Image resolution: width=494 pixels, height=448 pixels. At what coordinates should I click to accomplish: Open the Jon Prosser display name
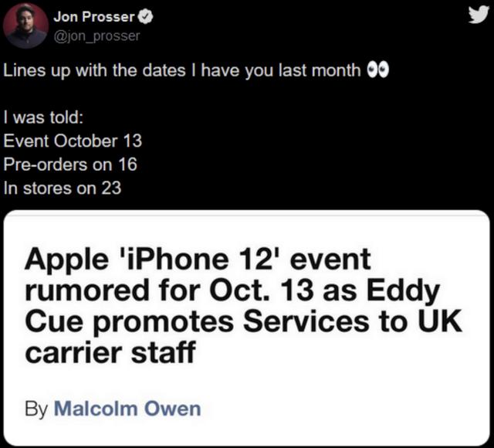[94, 17]
